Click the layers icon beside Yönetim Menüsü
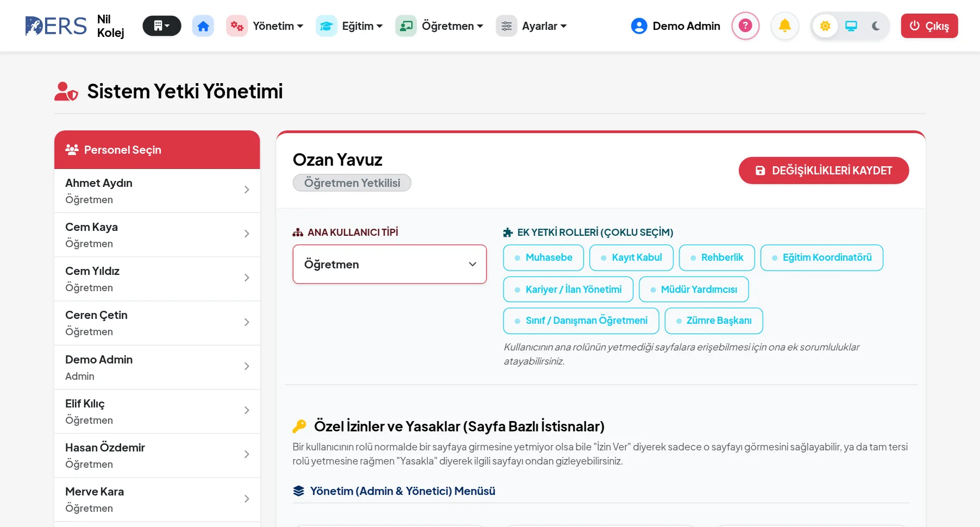Viewport: 980px width, 527px height. coord(298,491)
